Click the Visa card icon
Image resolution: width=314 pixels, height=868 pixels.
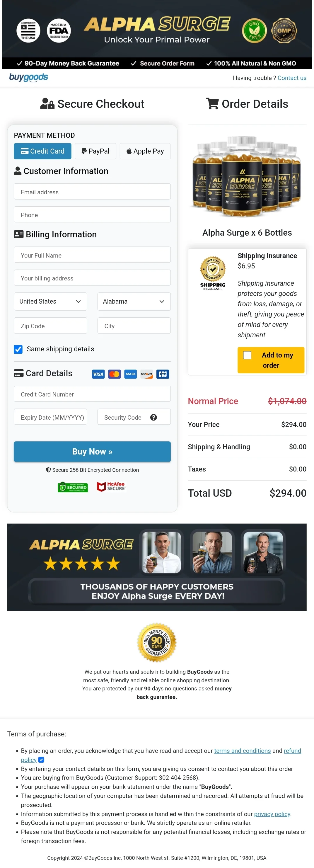(98, 374)
